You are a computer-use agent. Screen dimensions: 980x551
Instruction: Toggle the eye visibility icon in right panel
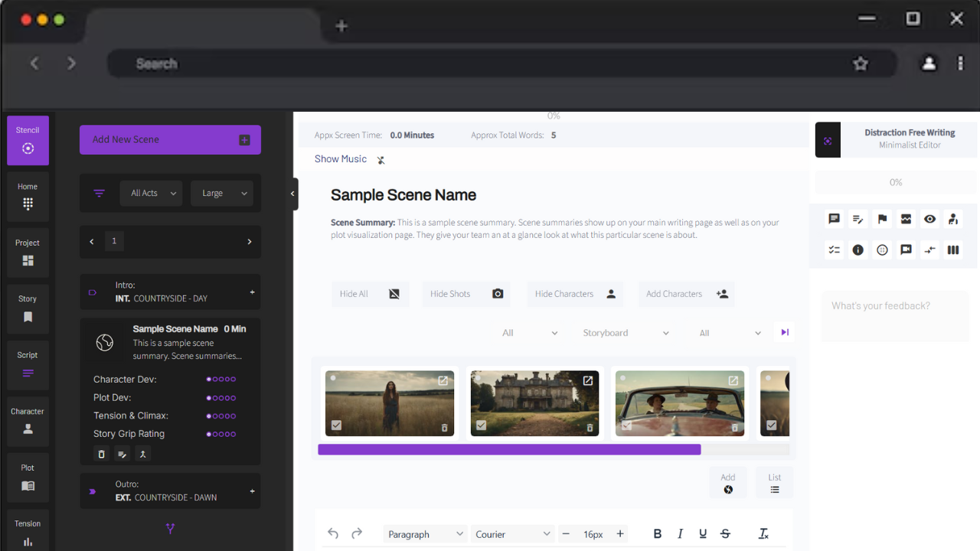pos(929,219)
